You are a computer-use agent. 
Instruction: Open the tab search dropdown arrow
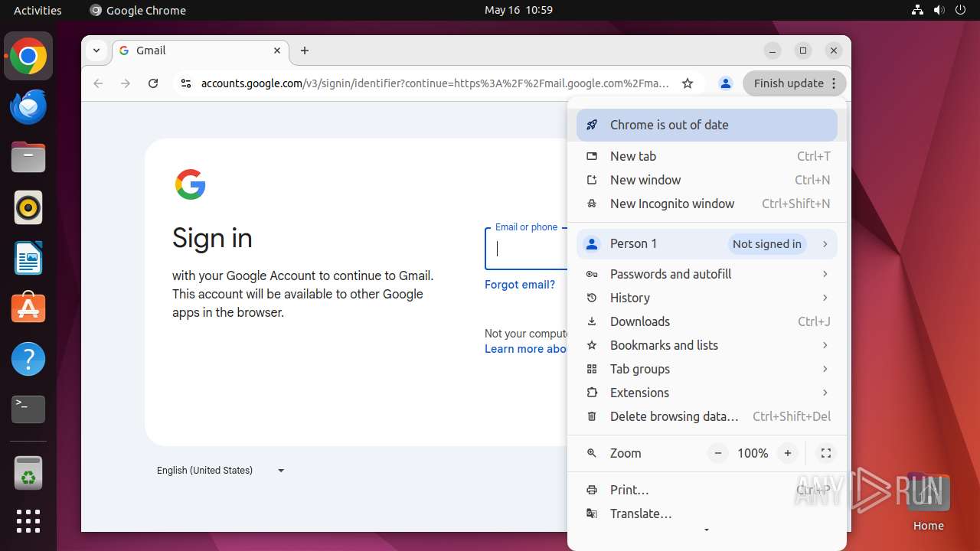[x=96, y=51]
